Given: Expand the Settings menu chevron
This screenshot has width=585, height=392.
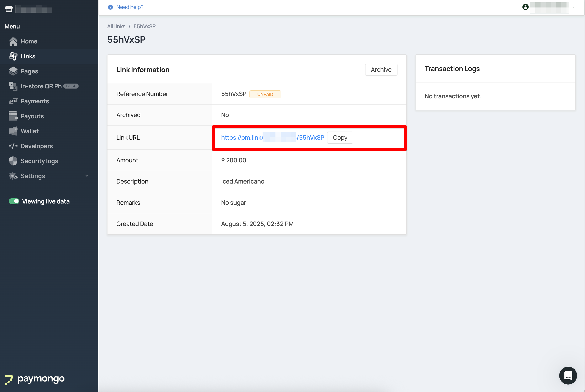Looking at the screenshot, I should click(87, 176).
